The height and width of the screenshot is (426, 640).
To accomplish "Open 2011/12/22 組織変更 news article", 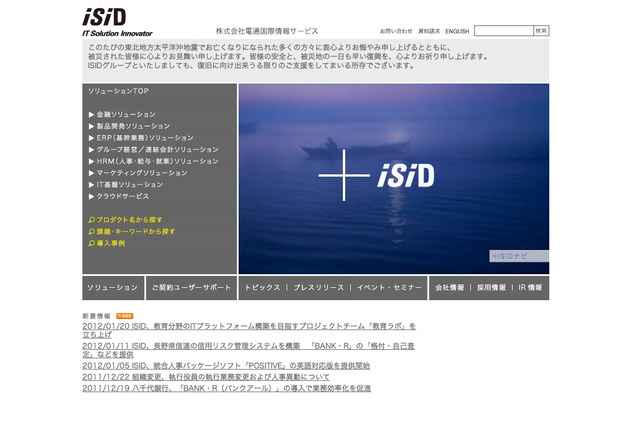I will [206, 377].
